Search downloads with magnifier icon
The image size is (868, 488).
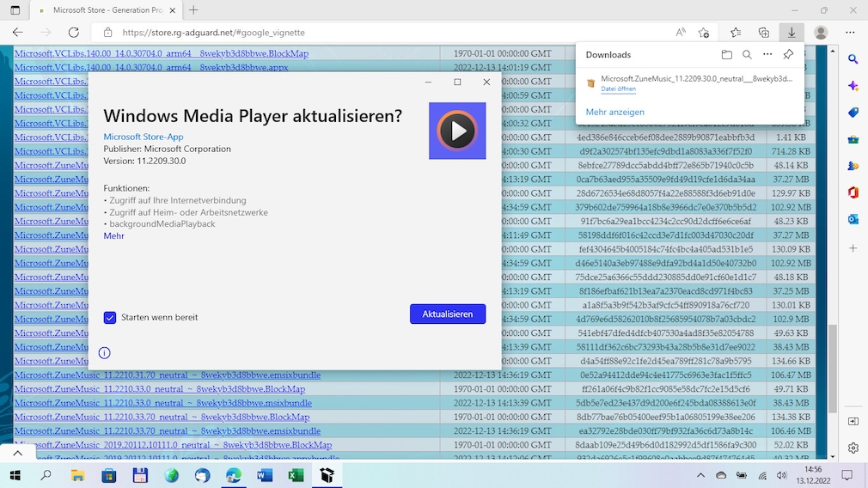pos(748,54)
